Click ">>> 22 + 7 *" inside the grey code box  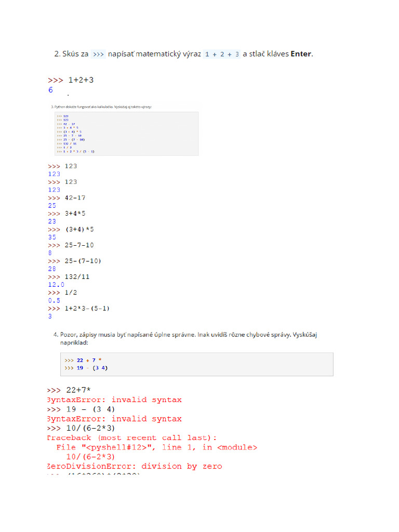point(83,361)
